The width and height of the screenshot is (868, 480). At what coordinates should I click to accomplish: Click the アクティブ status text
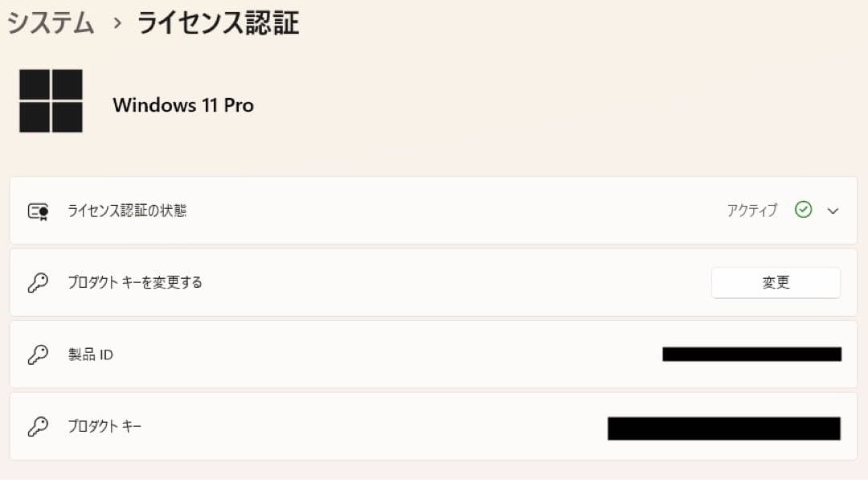pos(752,210)
